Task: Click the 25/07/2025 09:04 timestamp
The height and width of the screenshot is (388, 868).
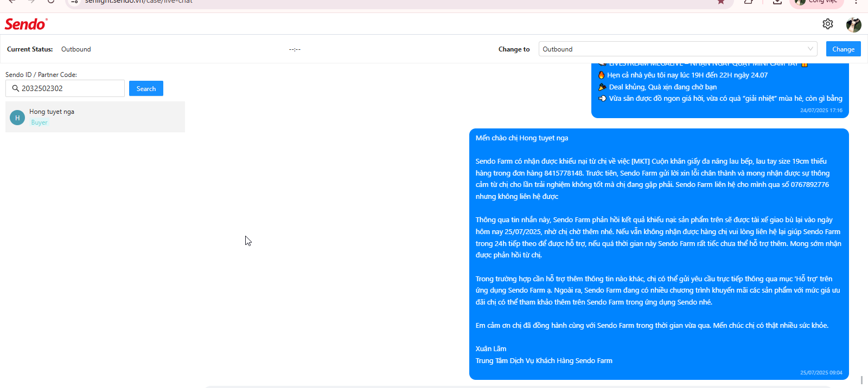Action: click(x=821, y=373)
